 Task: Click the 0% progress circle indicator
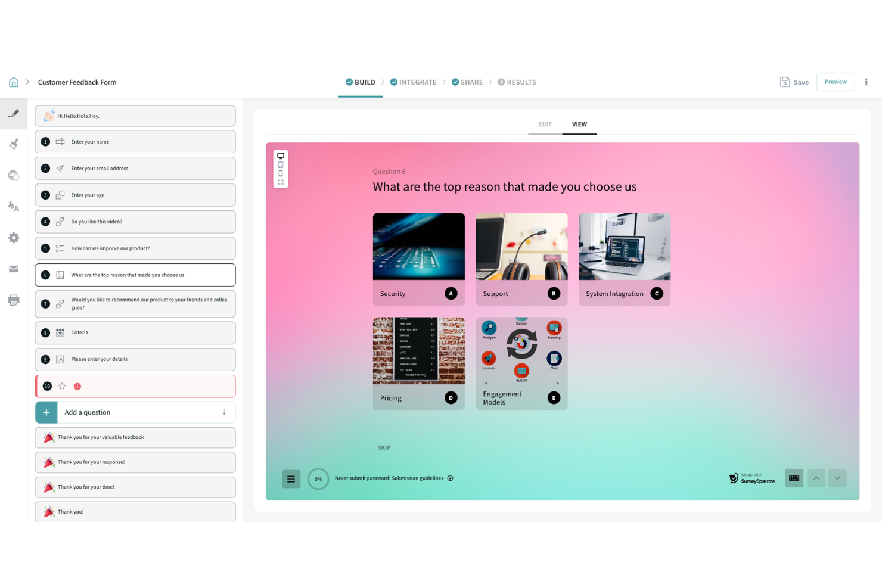pos(318,478)
